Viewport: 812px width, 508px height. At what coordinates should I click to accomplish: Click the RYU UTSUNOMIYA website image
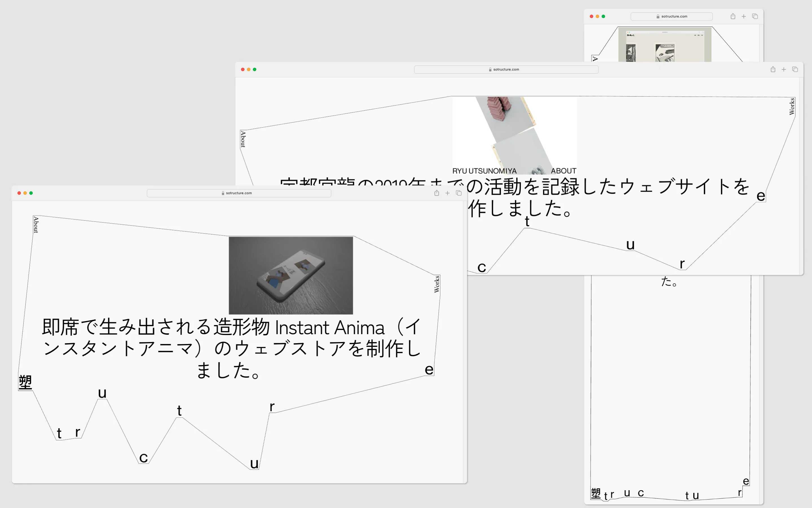(x=514, y=135)
